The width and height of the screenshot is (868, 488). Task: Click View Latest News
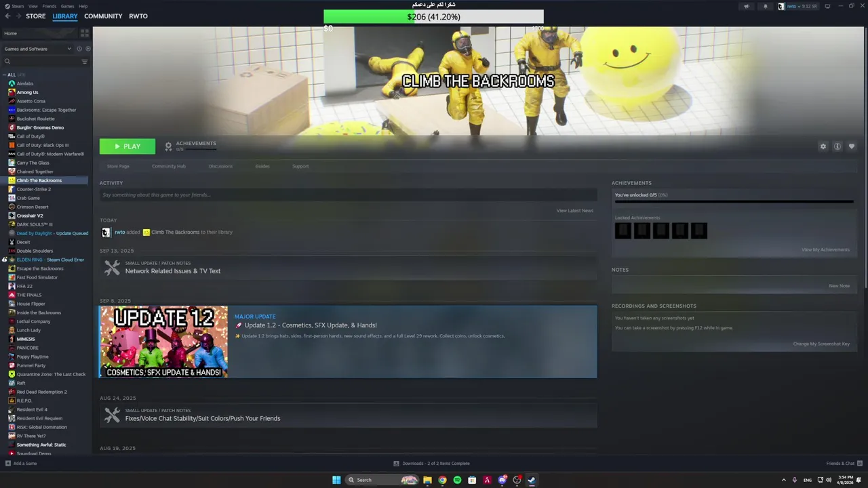click(575, 211)
